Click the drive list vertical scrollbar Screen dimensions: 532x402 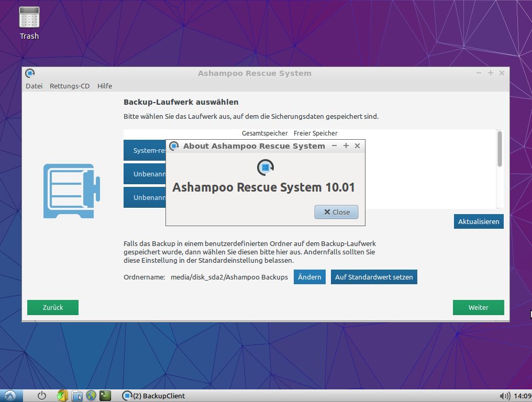[500, 149]
